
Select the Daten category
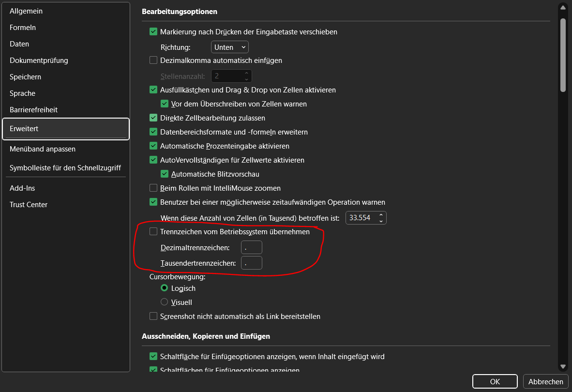tap(19, 44)
